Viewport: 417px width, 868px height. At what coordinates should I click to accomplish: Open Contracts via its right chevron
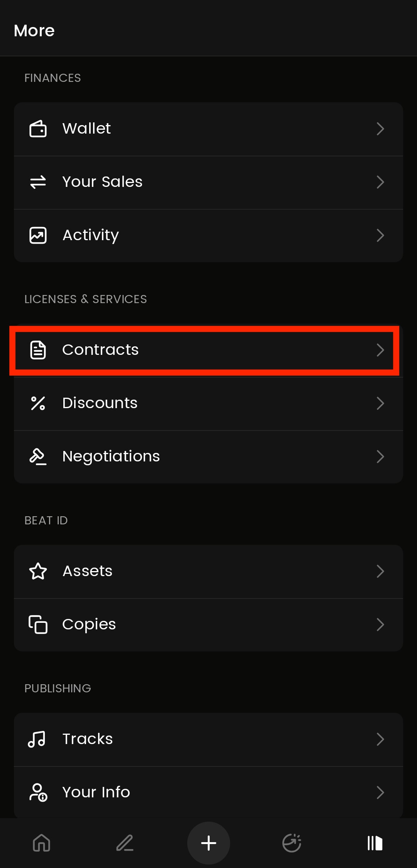pos(380,350)
